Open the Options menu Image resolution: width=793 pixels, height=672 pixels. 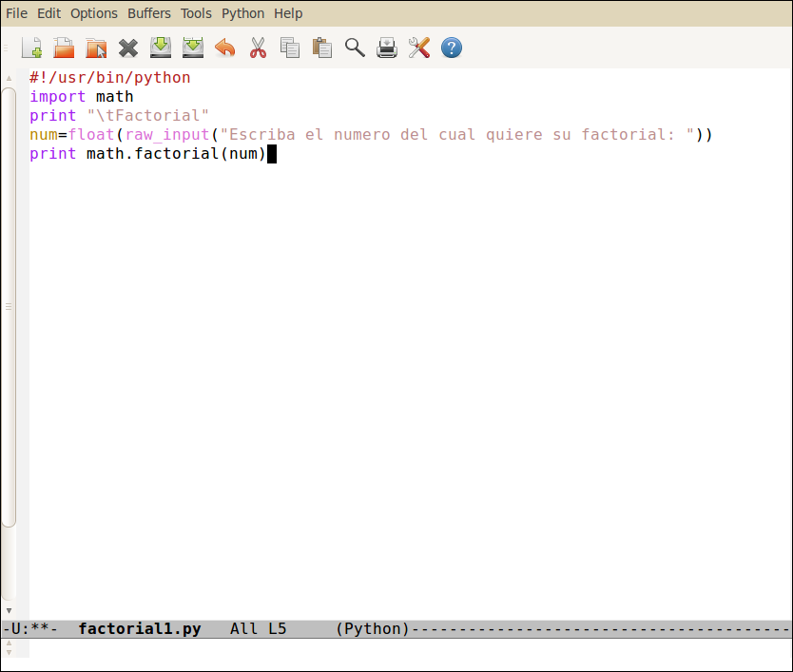click(94, 13)
